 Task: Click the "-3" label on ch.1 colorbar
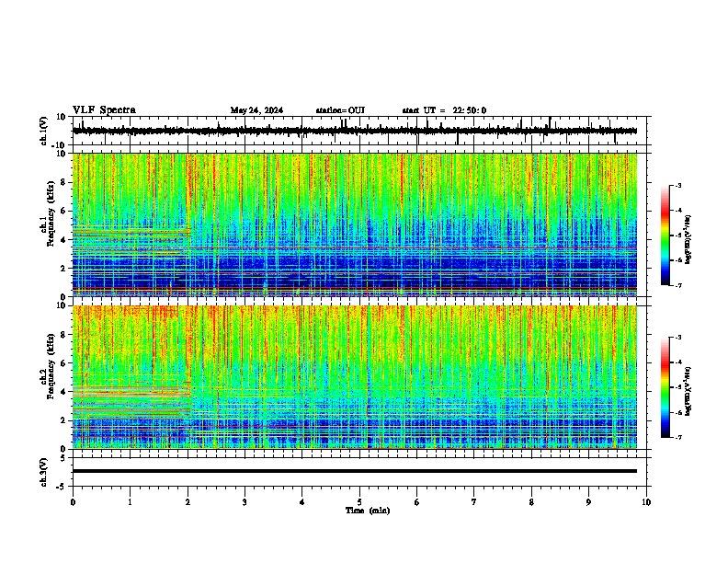point(678,185)
